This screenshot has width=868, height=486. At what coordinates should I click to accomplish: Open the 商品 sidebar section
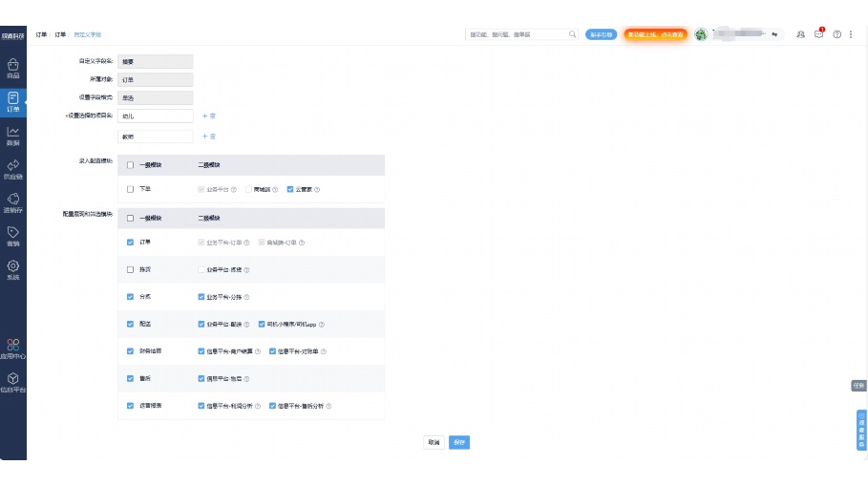[12, 69]
